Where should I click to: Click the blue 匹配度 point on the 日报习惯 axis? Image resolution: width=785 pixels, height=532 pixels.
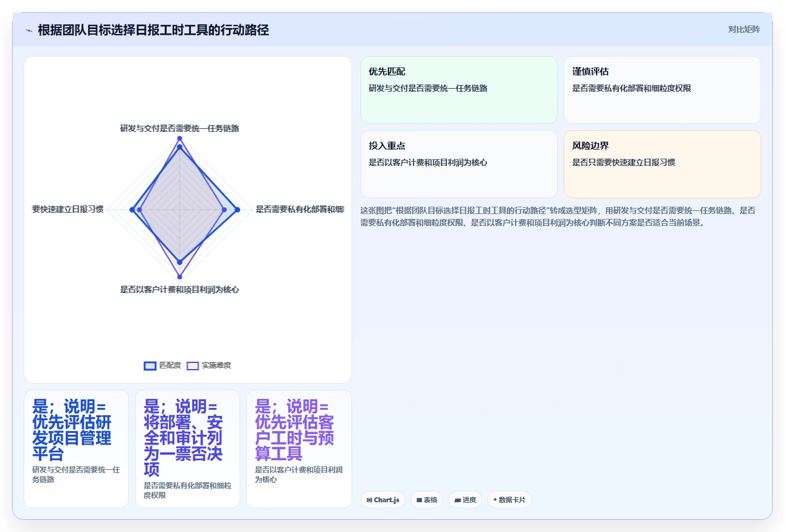click(132, 210)
